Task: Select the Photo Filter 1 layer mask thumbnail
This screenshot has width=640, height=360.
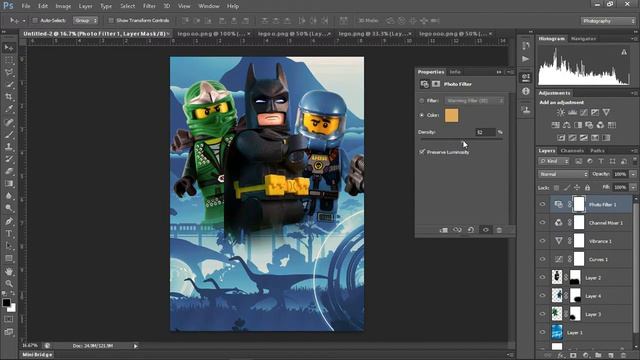Action: point(579,204)
